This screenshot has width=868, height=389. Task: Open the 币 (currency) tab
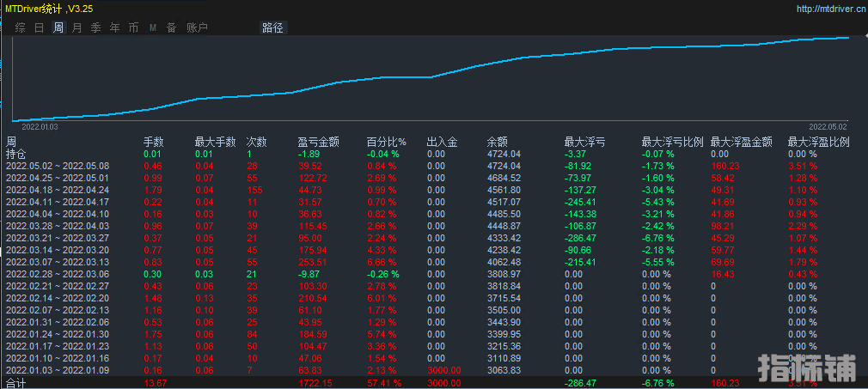[x=133, y=27]
